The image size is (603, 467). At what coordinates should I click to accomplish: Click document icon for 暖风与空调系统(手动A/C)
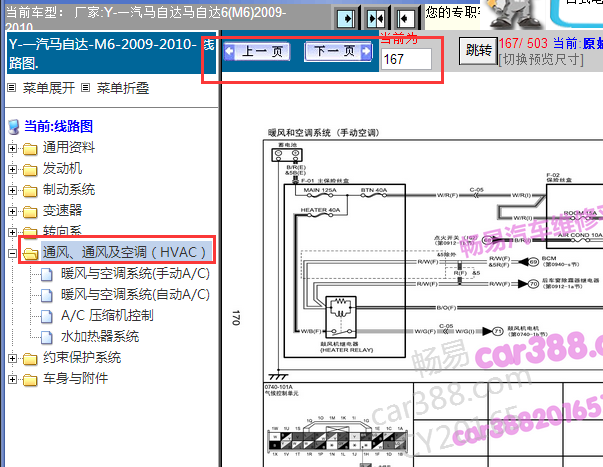click(x=47, y=275)
